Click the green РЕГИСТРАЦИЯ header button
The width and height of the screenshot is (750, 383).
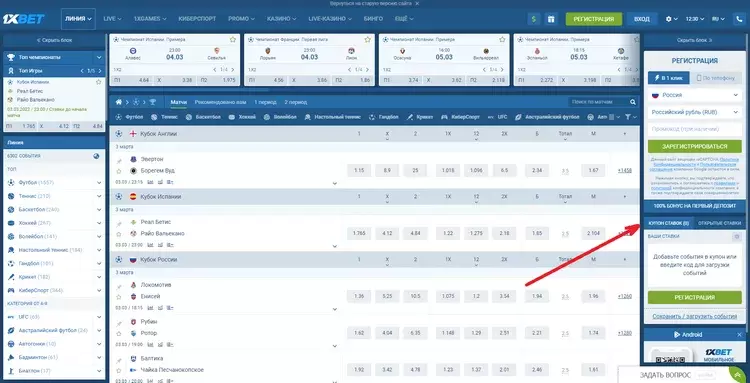tap(594, 19)
